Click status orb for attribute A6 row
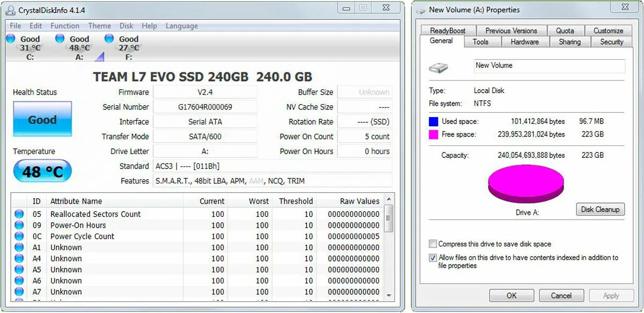 19,281
